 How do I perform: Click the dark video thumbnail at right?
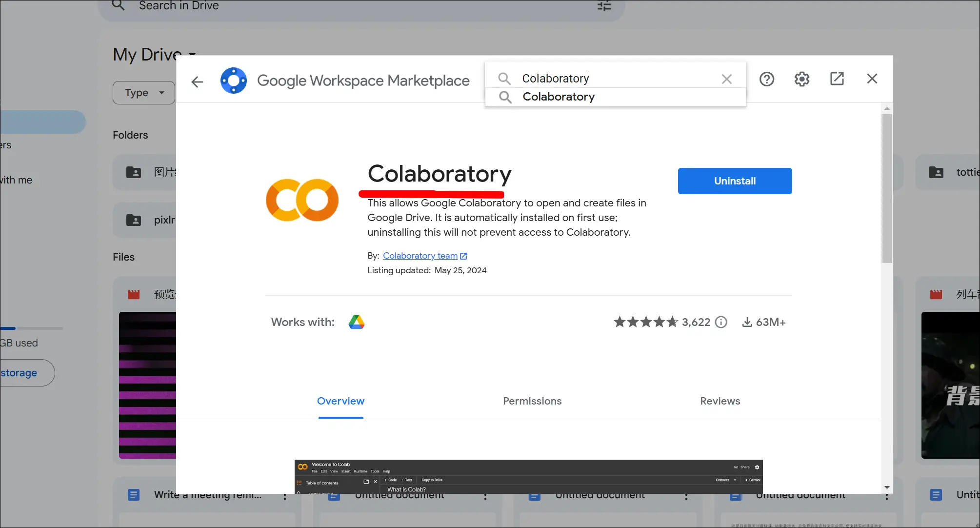click(x=950, y=385)
